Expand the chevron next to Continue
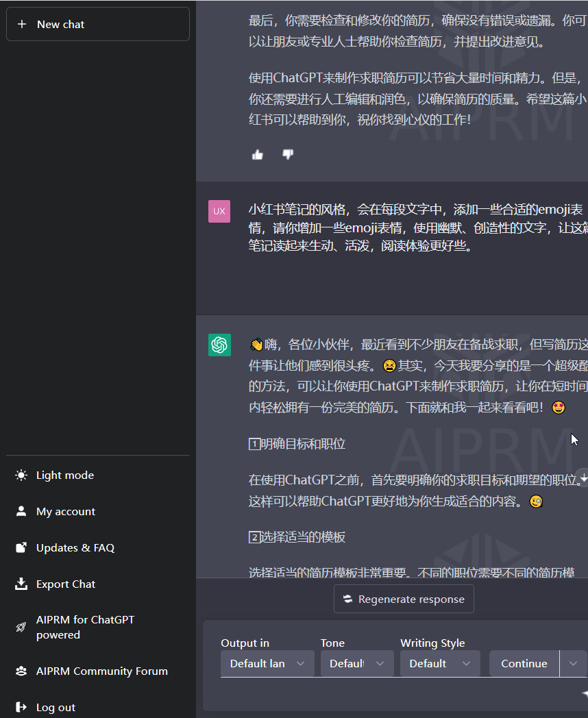 point(573,663)
